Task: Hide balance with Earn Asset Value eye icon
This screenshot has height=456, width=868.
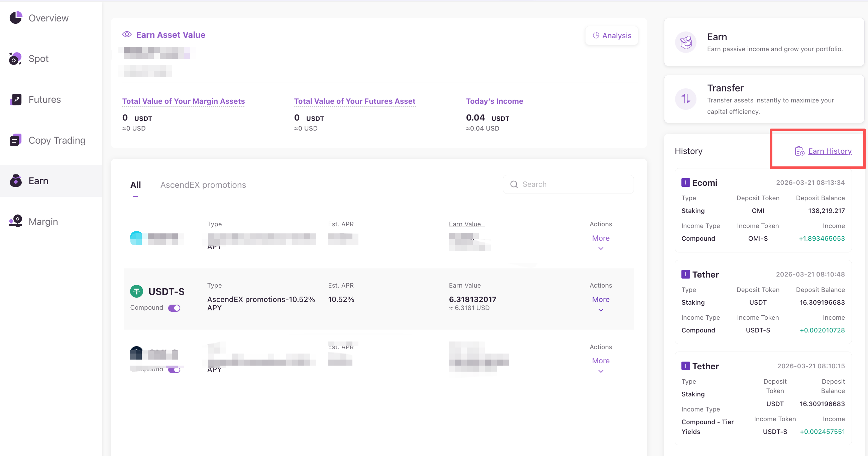Action: click(x=127, y=34)
